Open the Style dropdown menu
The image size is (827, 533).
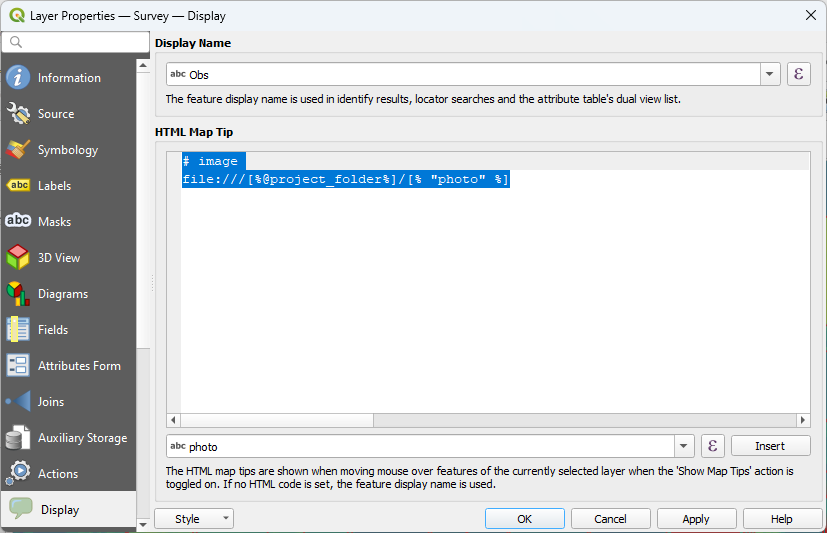point(194,519)
